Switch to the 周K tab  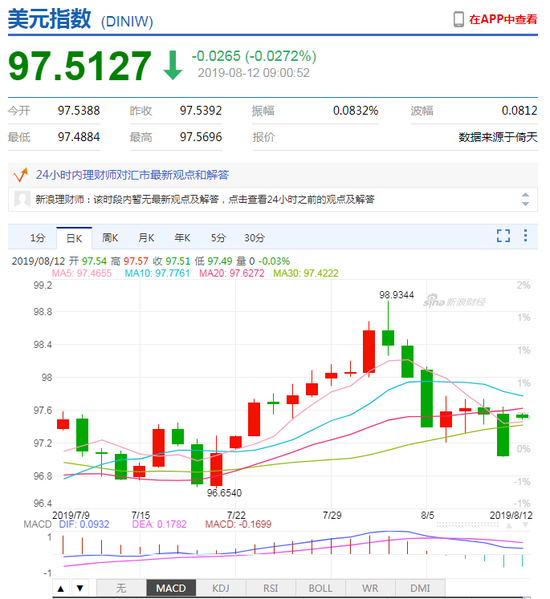[110, 238]
